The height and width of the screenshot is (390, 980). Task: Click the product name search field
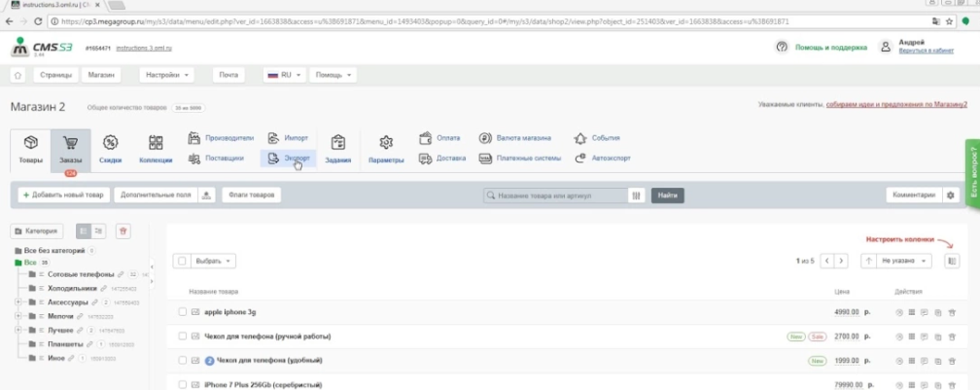point(556,195)
